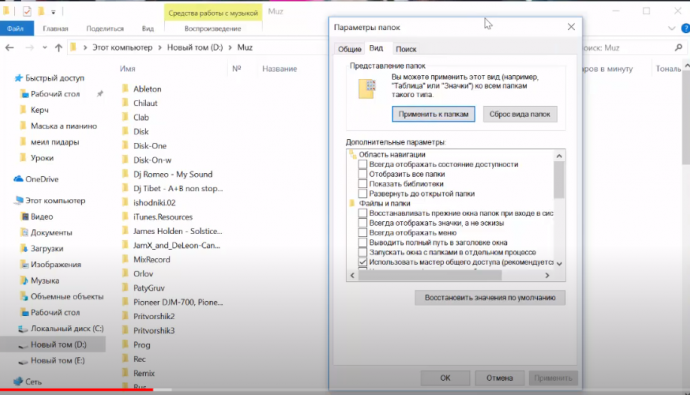Screen dimensions: 690x395
Task: Go up one folder level arrow
Action: (59, 48)
